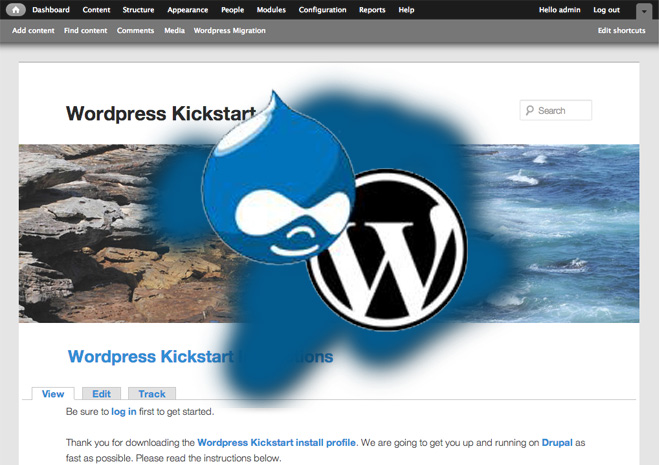
Task: Open the Configuration menu
Action: (322, 10)
